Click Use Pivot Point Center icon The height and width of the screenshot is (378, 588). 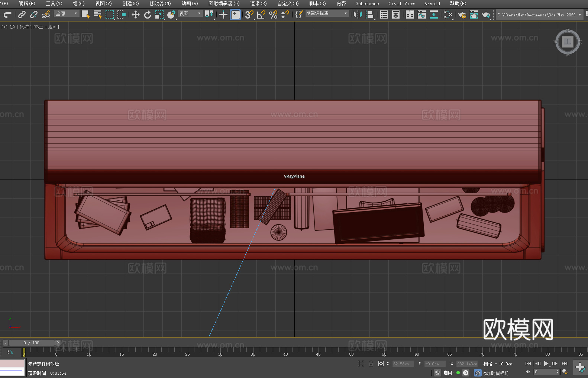(x=209, y=14)
